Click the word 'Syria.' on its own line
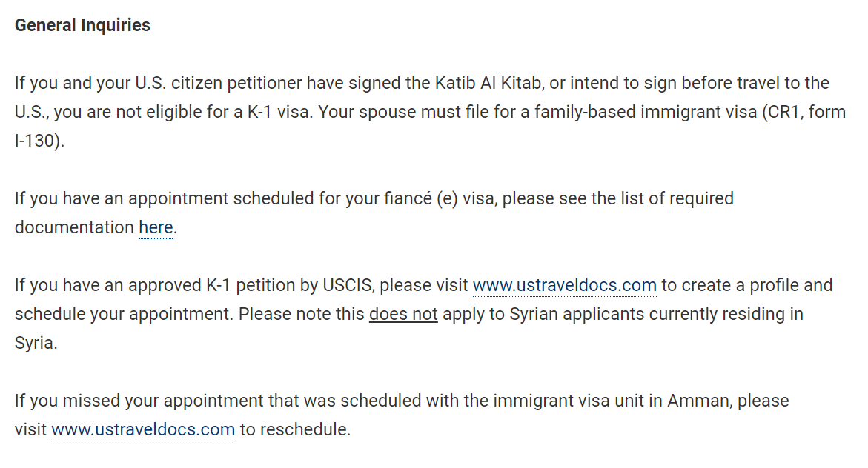868x468 pixels. [36, 343]
